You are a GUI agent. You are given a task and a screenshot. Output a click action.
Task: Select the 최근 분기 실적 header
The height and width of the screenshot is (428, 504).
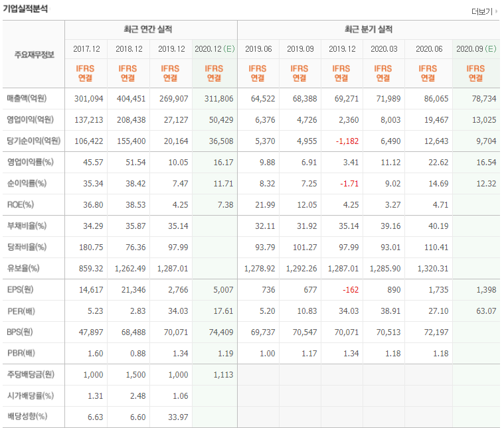(x=369, y=29)
